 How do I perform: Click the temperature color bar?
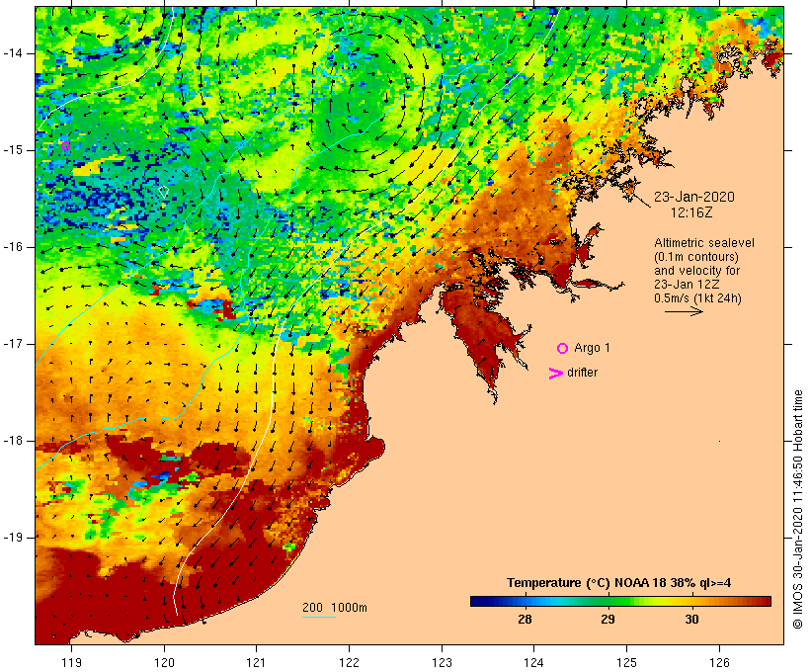620,601
